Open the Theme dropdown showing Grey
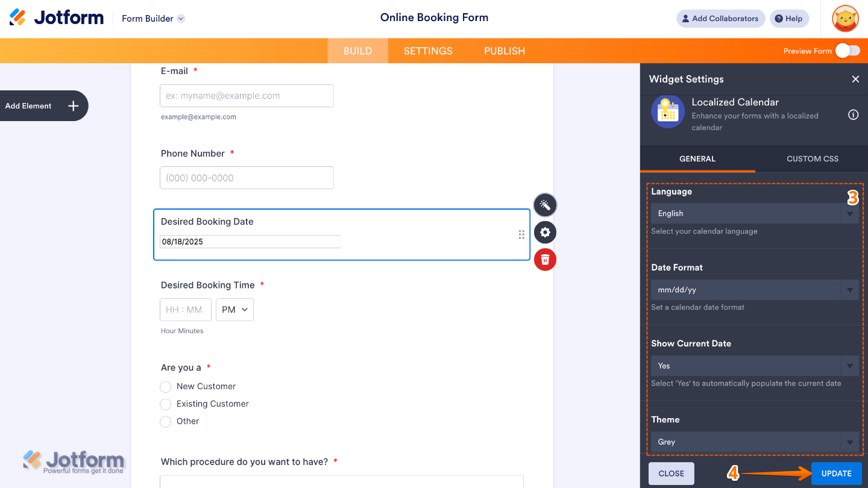This screenshot has height=488, width=868. click(754, 442)
